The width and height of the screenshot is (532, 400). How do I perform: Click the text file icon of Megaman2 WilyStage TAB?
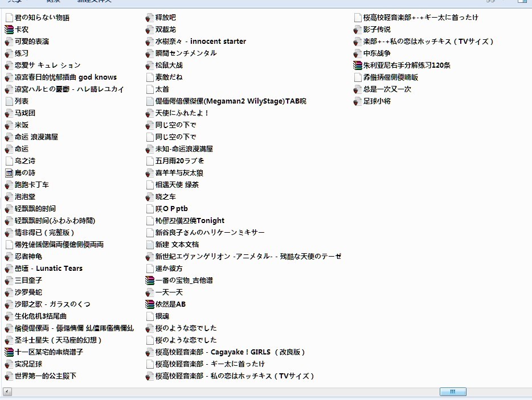[x=150, y=101]
